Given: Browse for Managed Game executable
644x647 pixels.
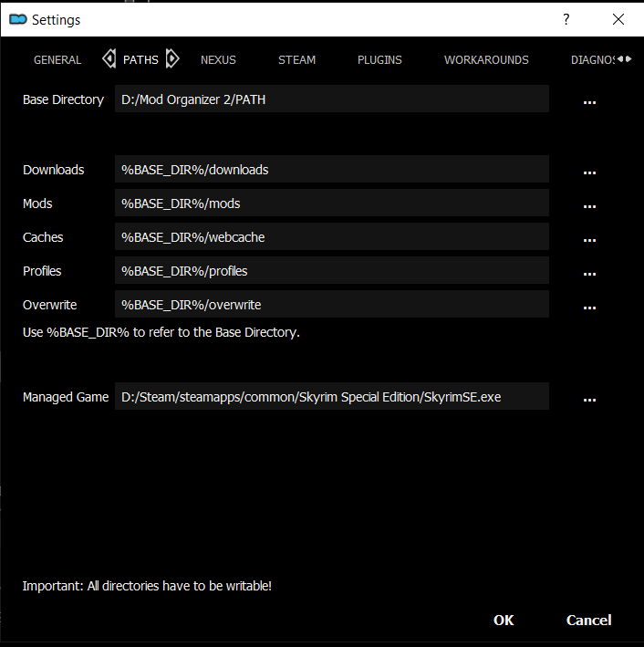Looking at the screenshot, I should coord(589,399).
